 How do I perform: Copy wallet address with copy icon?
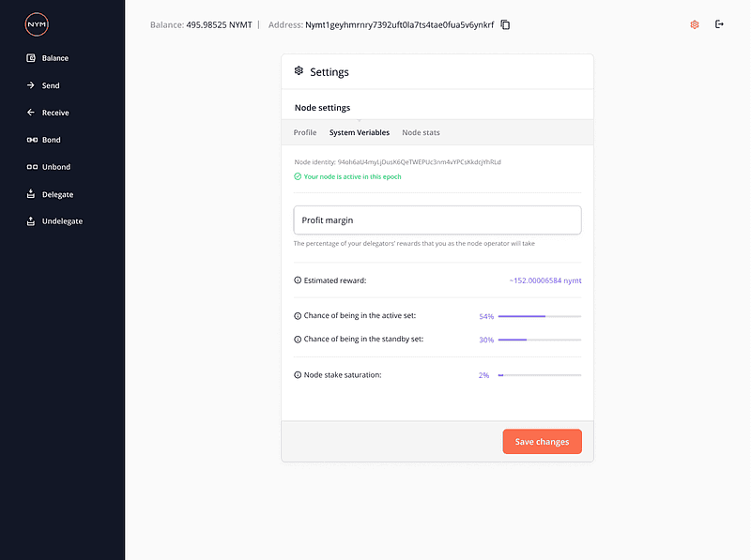[505, 24]
